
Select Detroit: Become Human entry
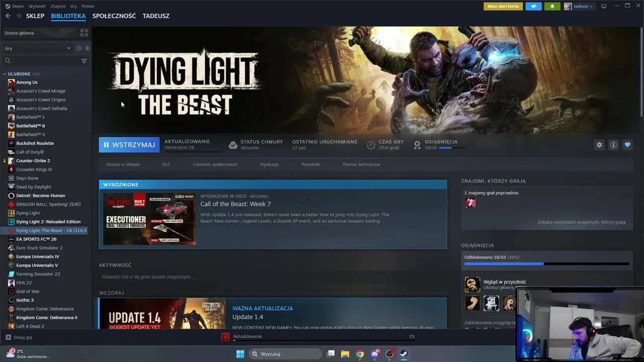point(40,196)
